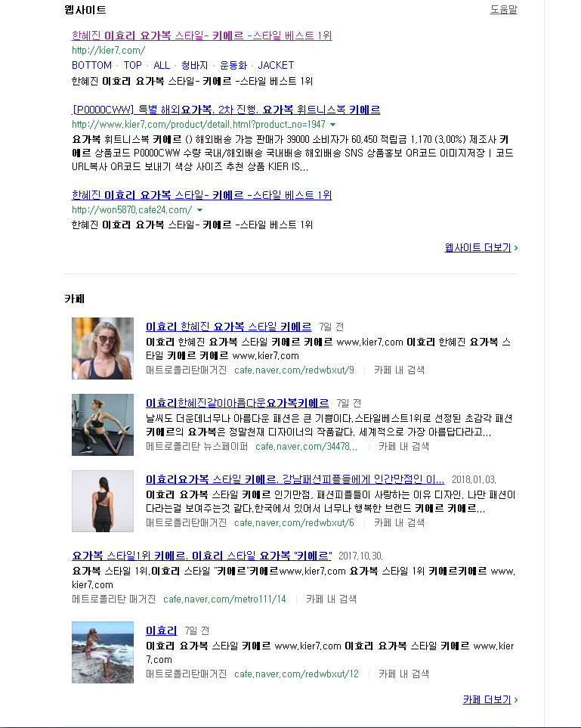Open the [P0000CWW] 특별 해외요가복 result title

tap(226, 110)
